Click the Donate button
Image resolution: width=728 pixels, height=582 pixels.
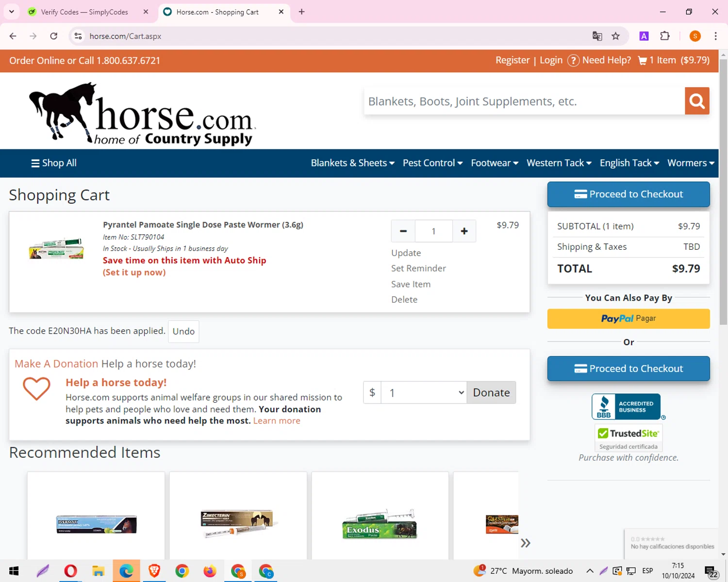(491, 392)
